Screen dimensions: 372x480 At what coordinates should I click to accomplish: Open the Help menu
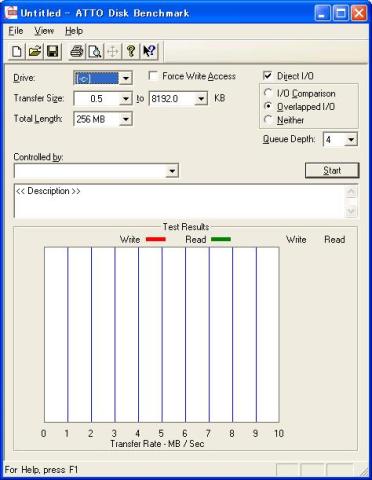pos(74,31)
